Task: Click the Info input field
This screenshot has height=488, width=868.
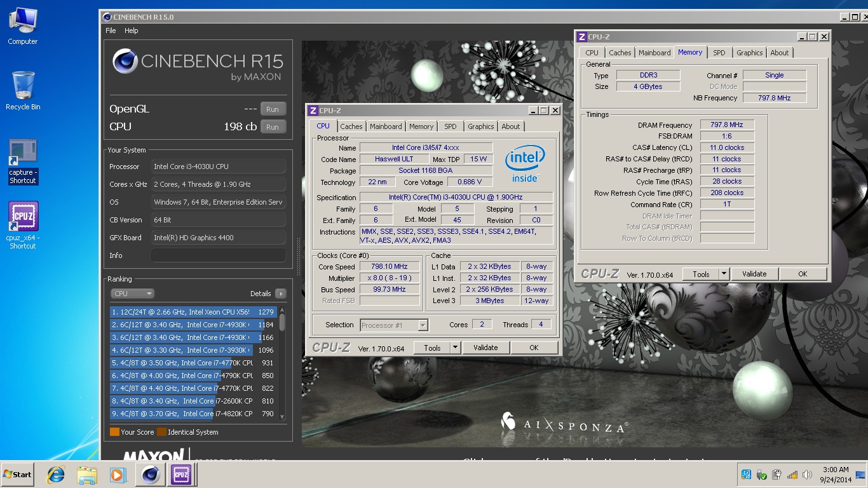Action: tap(218, 255)
